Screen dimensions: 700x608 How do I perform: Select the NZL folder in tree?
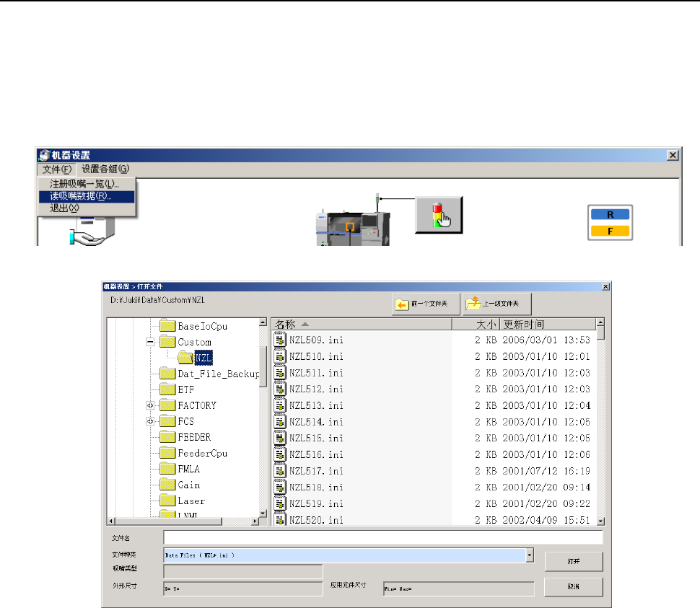(x=204, y=358)
